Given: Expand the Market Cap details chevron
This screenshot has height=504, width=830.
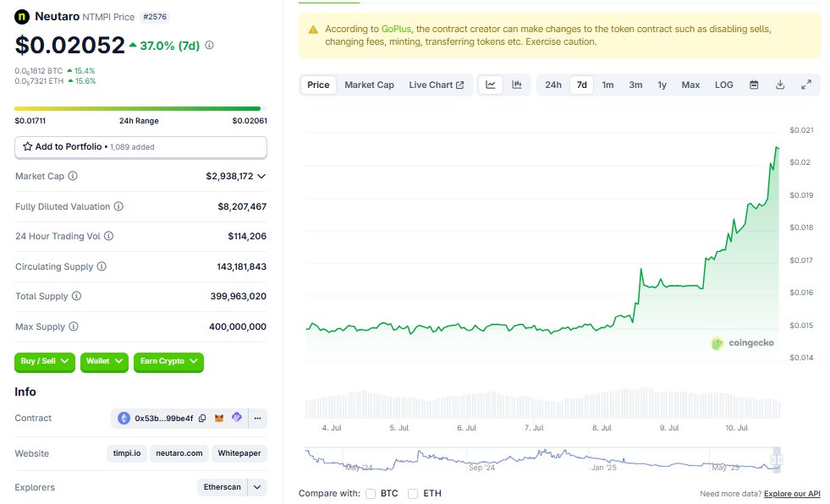Looking at the screenshot, I should tap(261, 176).
